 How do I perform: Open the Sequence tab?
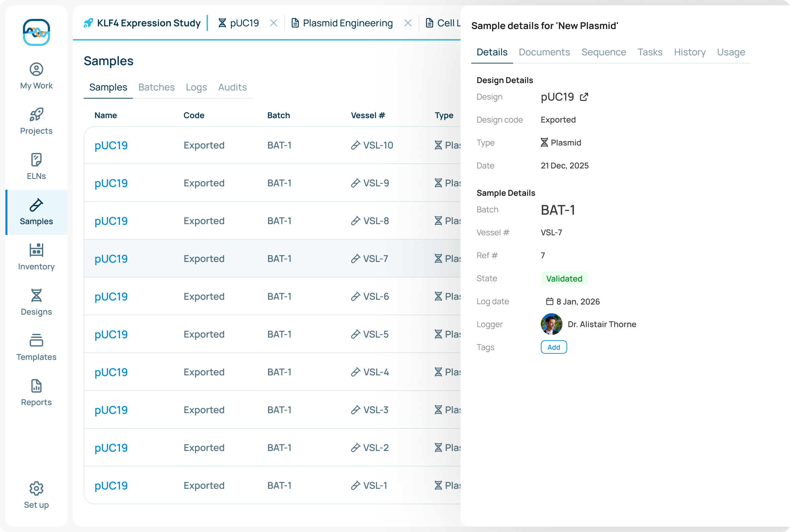tap(604, 52)
